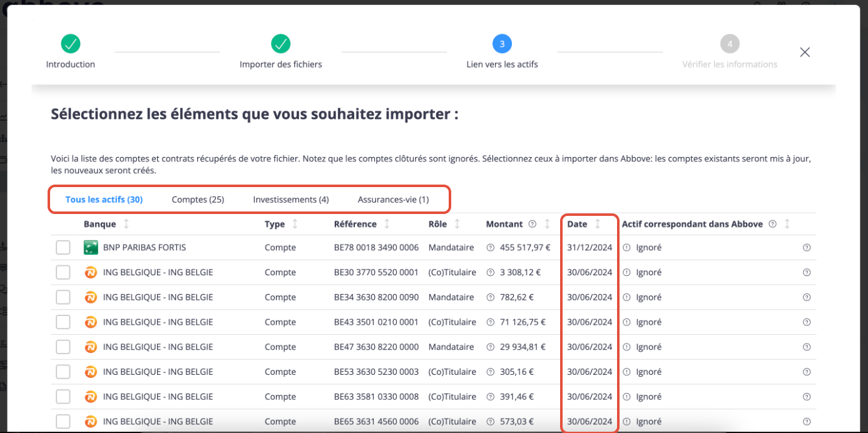The width and height of the screenshot is (868, 433).
Task: Sort the table by Banque column
Action: (127, 224)
